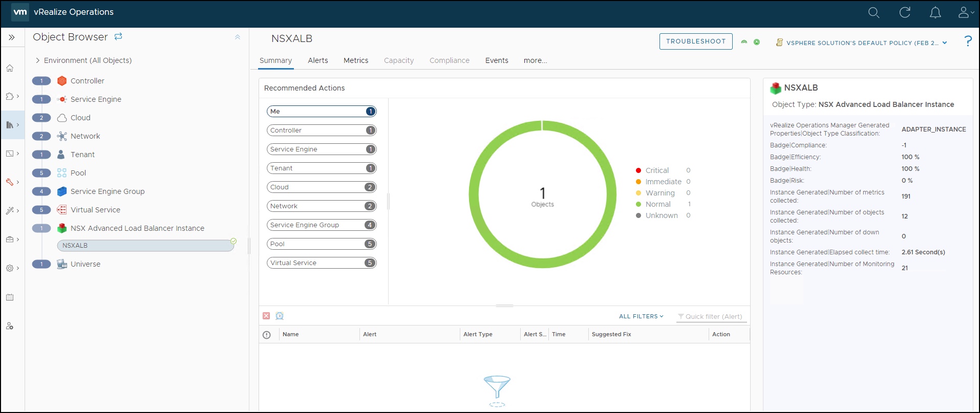This screenshot has height=413, width=980.
Task: Select the Tenant row in the object tree
Action: [82, 155]
